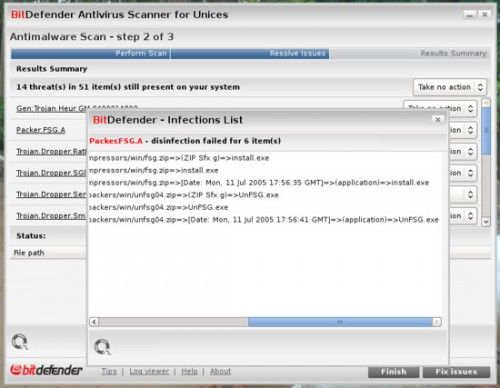Minimize the Antivirus Scanner window
The image size is (500, 388).
(x=470, y=15)
